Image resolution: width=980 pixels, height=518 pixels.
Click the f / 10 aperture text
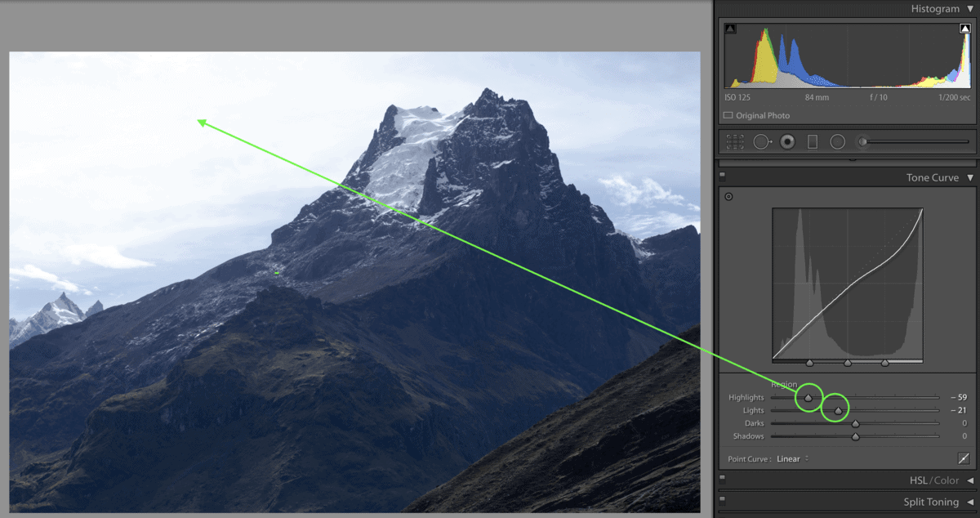tap(879, 97)
